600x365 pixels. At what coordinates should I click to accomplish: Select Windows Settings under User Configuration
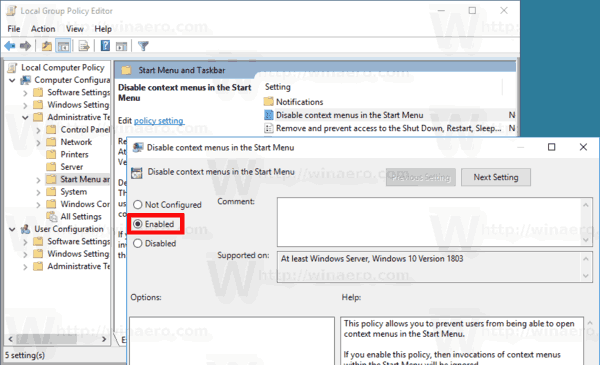[78, 254]
